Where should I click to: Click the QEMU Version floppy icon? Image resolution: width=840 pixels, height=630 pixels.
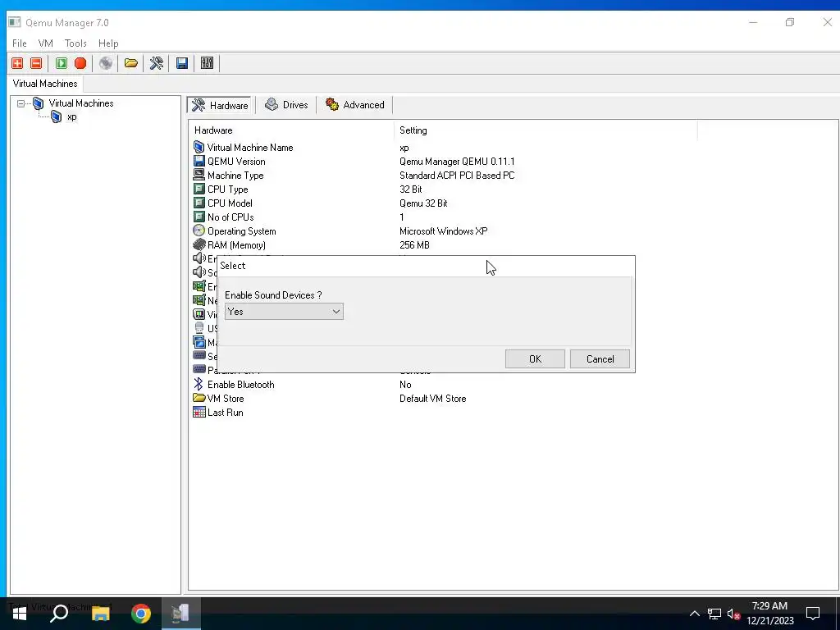(x=199, y=161)
